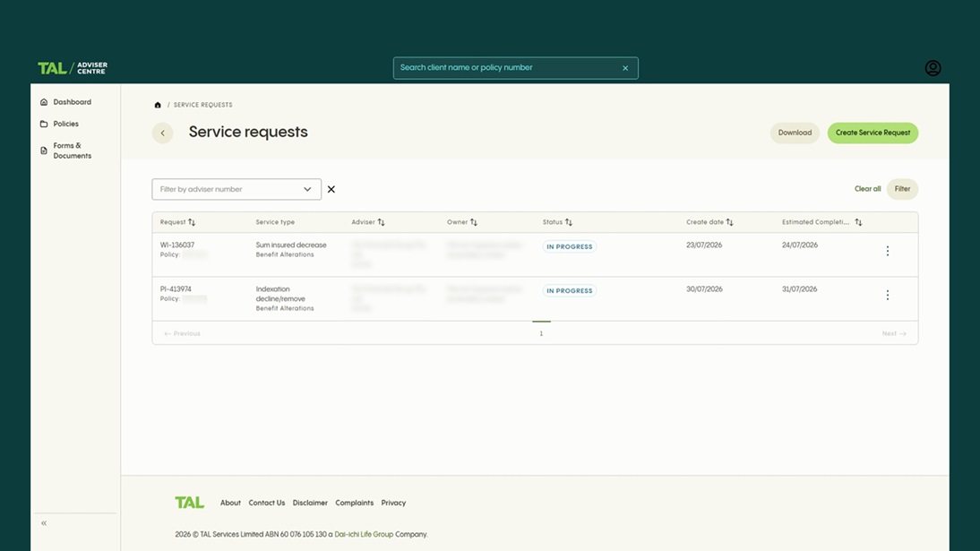Image resolution: width=980 pixels, height=551 pixels.
Task: Click the Filter button
Action: coord(902,189)
